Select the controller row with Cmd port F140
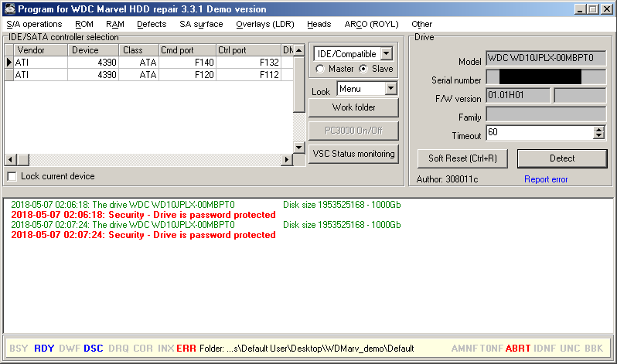617x364 pixels. coord(148,63)
